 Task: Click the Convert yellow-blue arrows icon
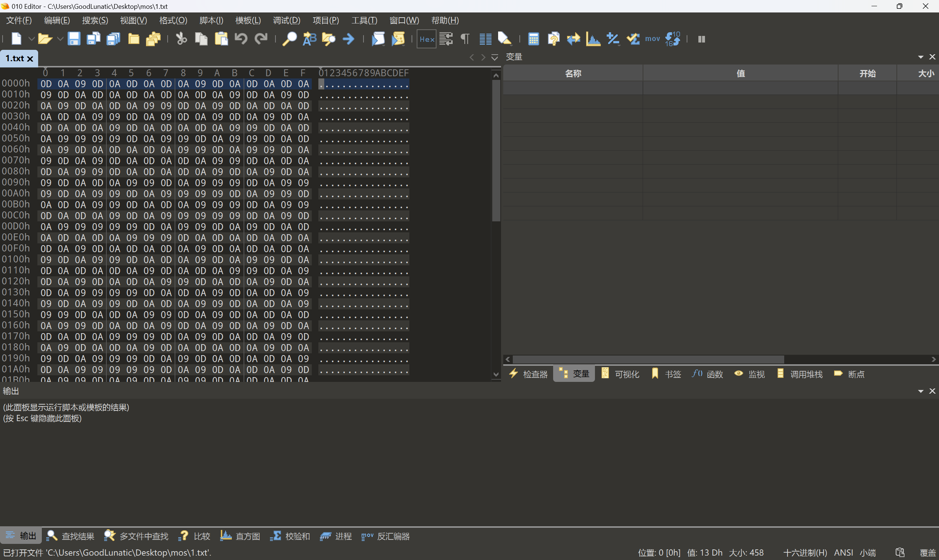click(x=573, y=39)
